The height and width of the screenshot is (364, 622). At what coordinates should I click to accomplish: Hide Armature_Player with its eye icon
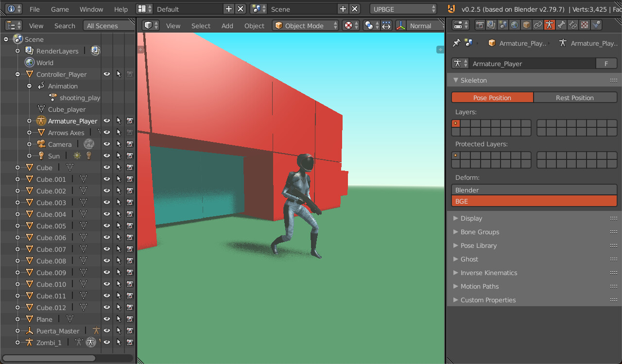[x=107, y=121]
